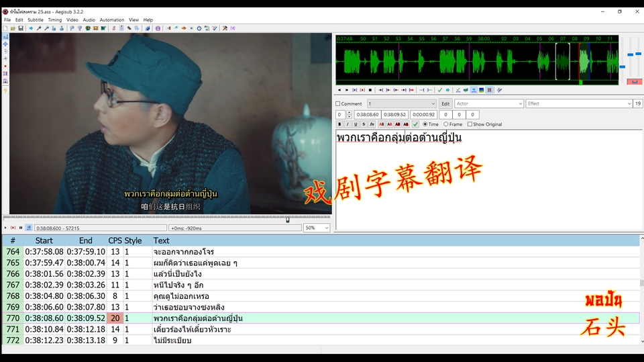644x362 pixels.
Task: Toggle the red audio link button
Action: pyautogui.click(x=635, y=81)
